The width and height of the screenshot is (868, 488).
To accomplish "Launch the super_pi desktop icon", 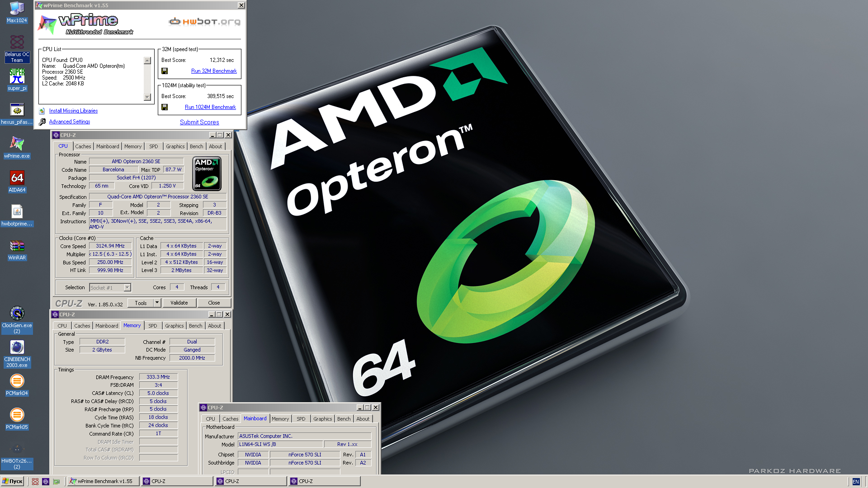I will tap(17, 80).
